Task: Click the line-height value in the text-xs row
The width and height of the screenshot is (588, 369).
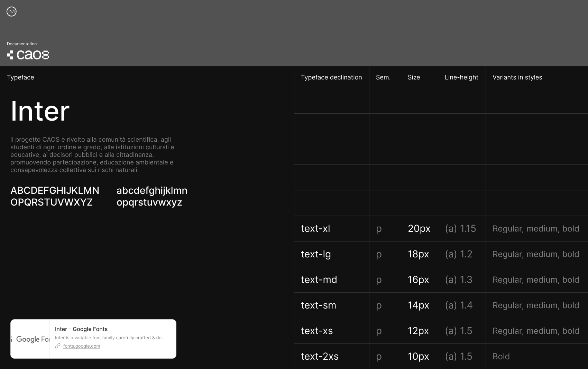Action: coord(459,331)
